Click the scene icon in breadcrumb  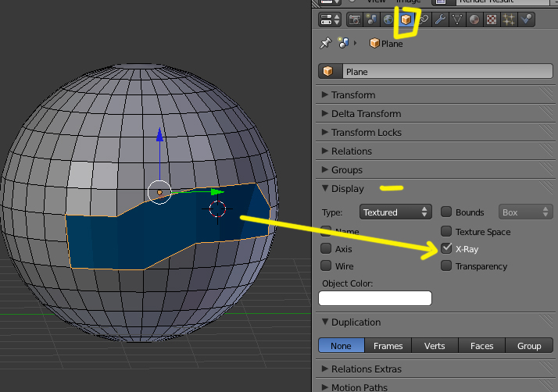pos(343,43)
